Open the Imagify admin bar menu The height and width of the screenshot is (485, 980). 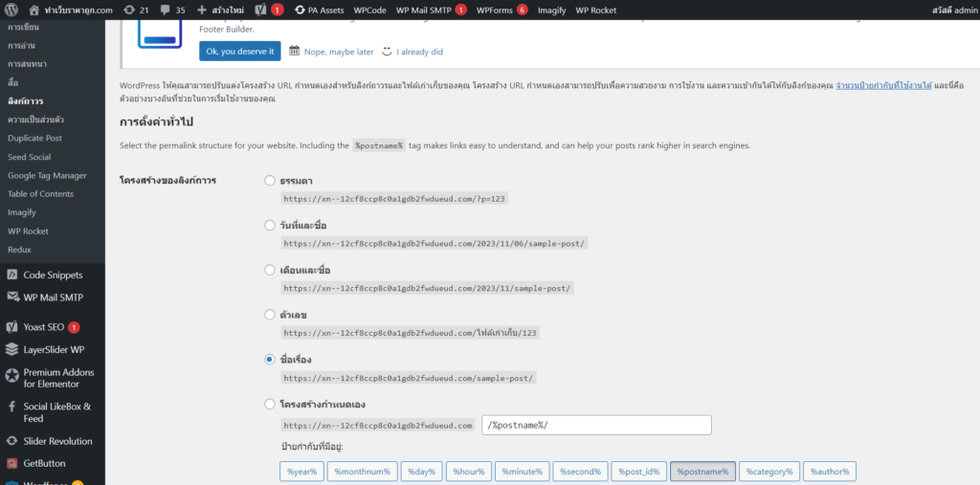coord(551,10)
